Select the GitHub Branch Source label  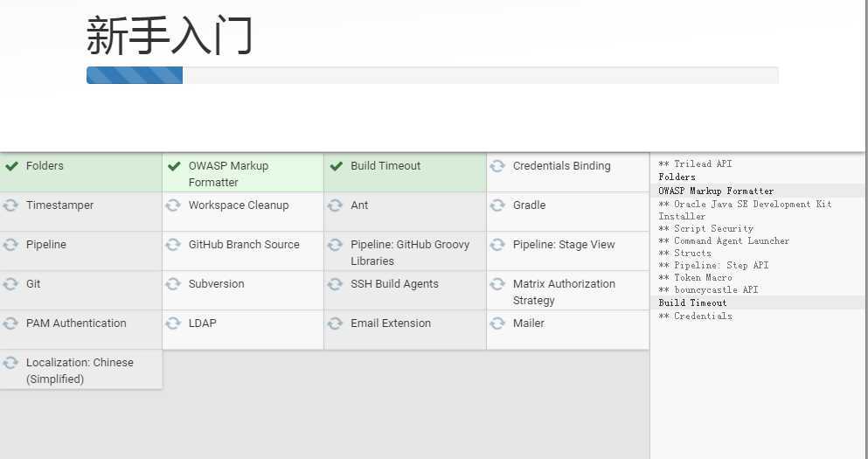coord(244,244)
